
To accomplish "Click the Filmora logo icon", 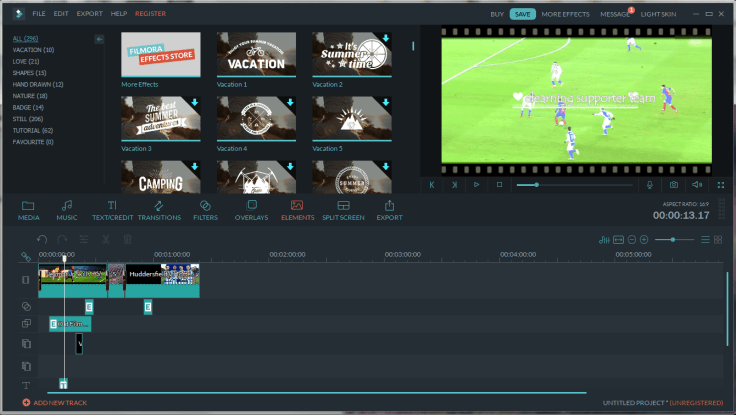I will 19,14.
